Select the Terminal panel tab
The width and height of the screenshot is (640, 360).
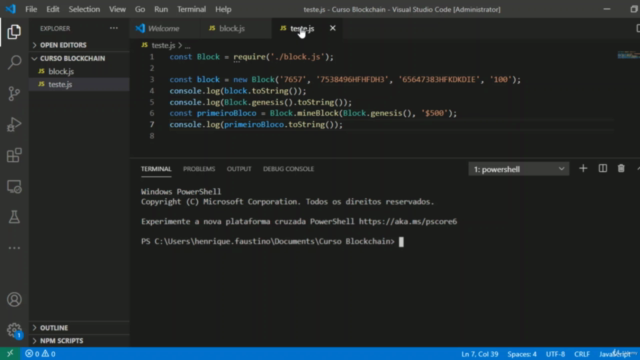156,169
